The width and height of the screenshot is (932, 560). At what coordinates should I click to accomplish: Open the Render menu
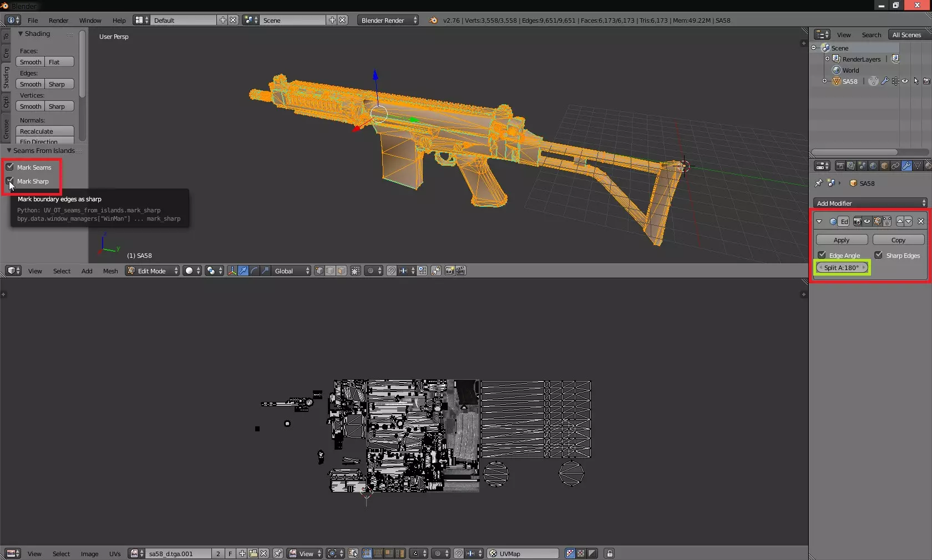click(x=58, y=21)
